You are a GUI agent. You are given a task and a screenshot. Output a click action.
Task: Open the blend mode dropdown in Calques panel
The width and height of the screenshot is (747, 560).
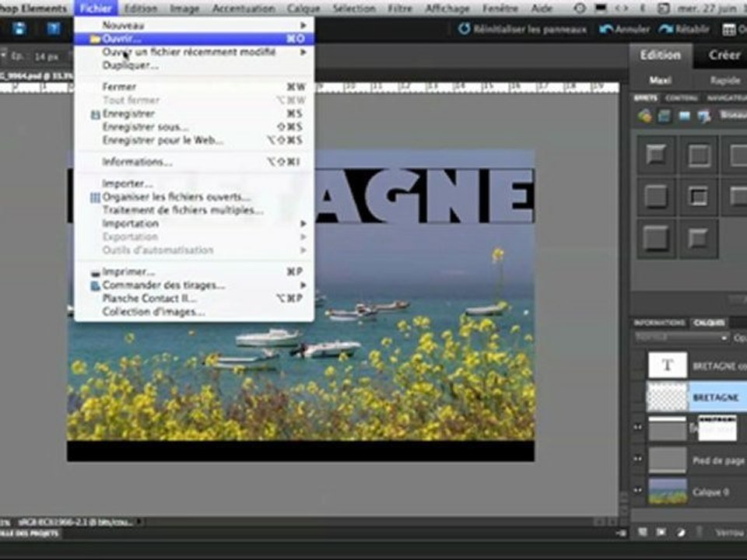pos(682,338)
